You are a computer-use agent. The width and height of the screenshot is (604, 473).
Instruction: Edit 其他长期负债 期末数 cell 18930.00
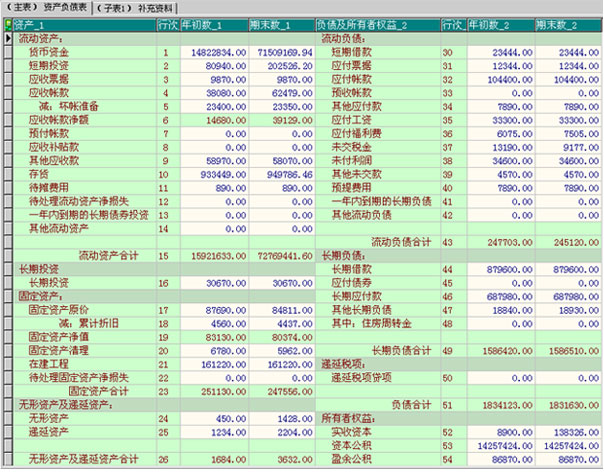pos(568,310)
